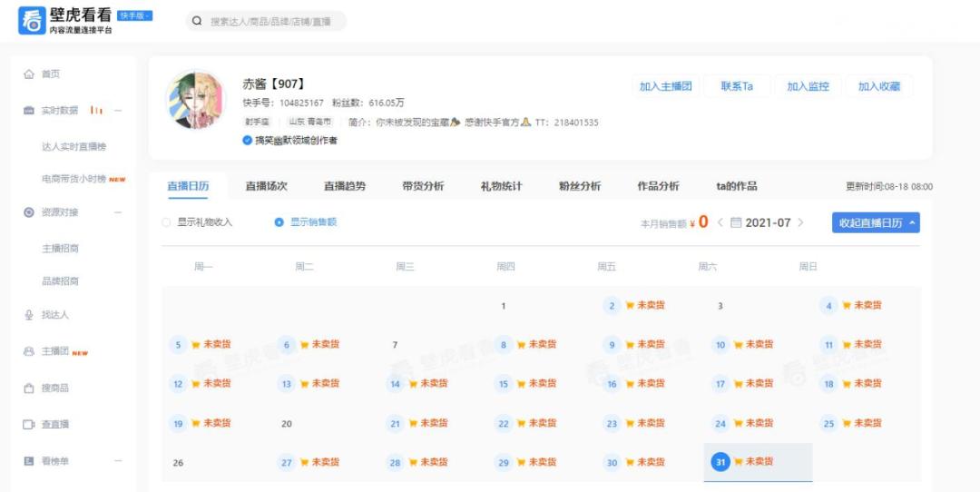Click the streamer avatar image
The height and width of the screenshot is (492, 980).
pos(196,100)
